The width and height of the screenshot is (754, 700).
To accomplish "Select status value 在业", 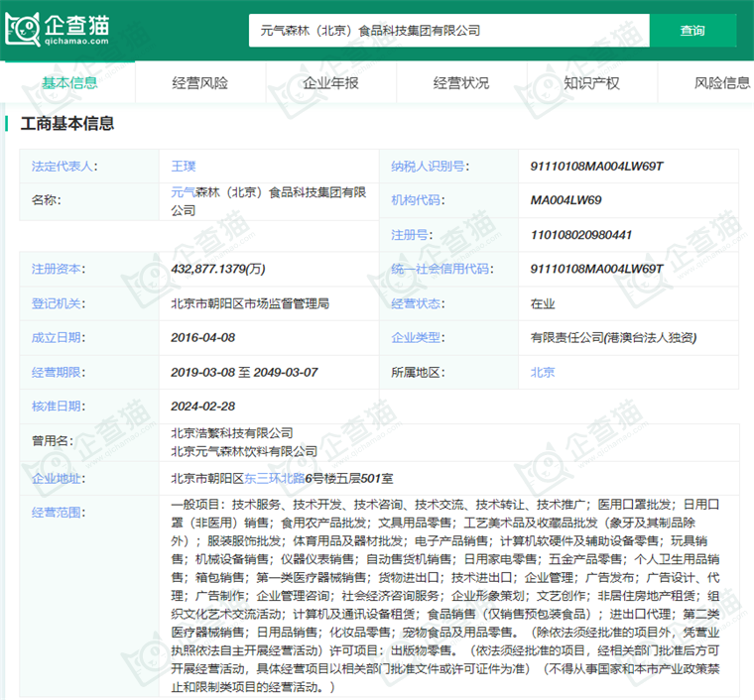I will [543, 303].
